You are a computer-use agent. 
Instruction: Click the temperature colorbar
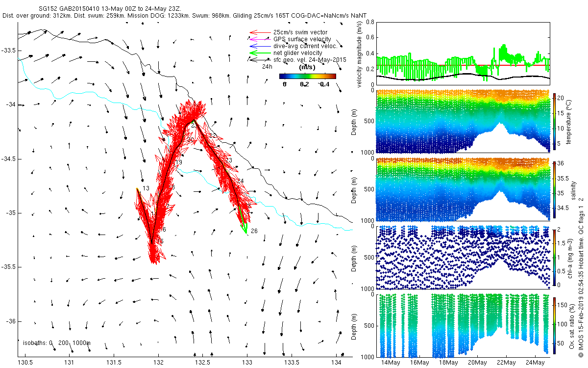click(554, 122)
